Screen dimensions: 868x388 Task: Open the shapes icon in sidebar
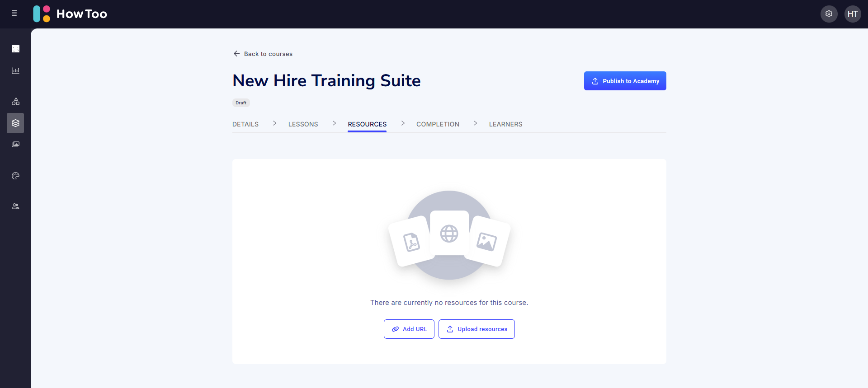[x=15, y=101]
